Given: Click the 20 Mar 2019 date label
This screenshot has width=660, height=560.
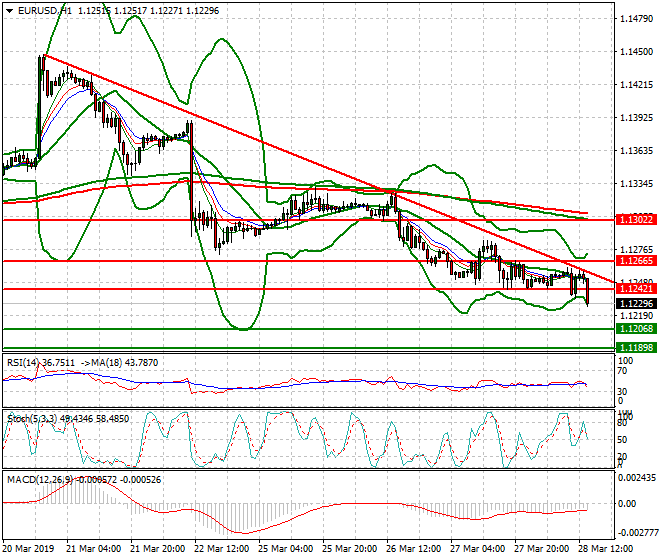Looking at the screenshot, I should 31,551.
